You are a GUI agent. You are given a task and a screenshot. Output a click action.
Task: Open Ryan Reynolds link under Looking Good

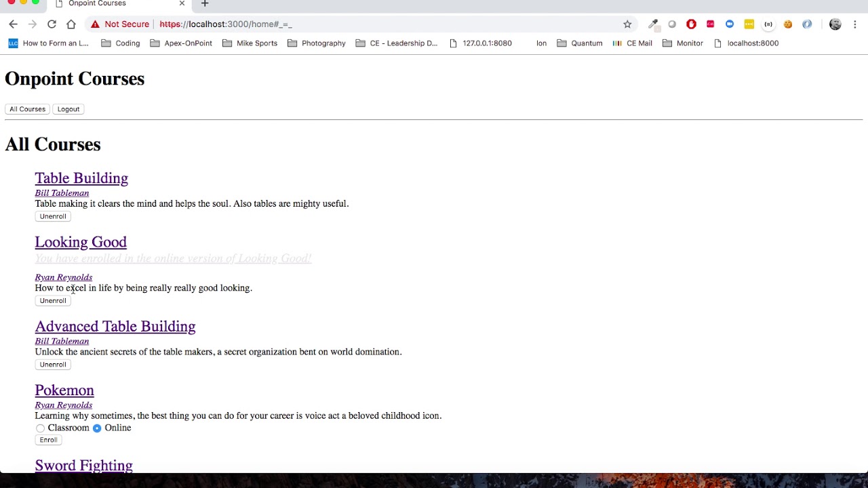coord(64,277)
